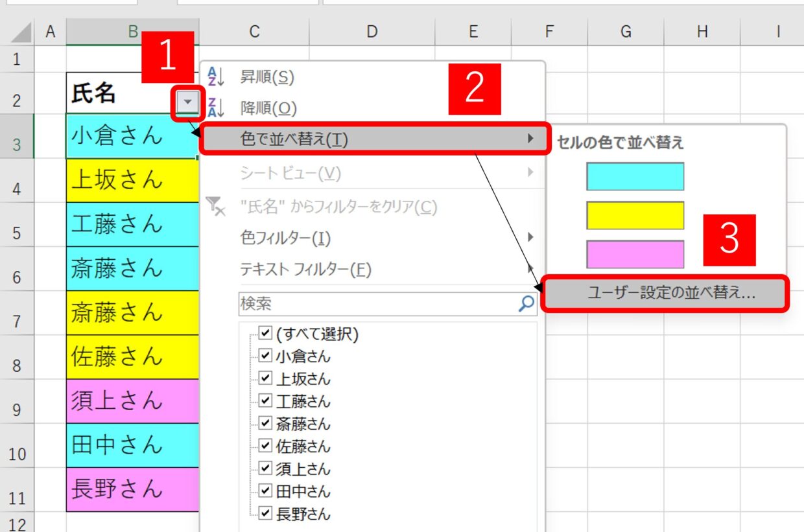Select row 11 header

pyautogui.click(x=17, y=489)
